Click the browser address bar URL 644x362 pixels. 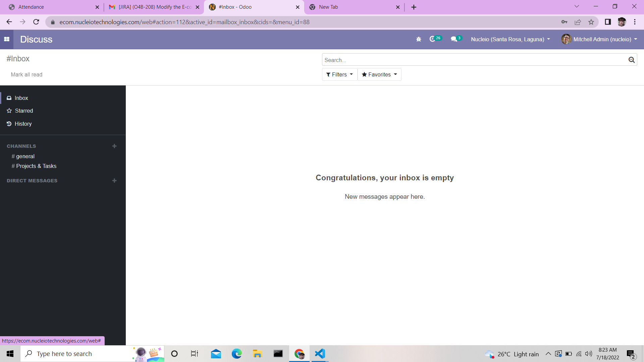tap(184, 22)
